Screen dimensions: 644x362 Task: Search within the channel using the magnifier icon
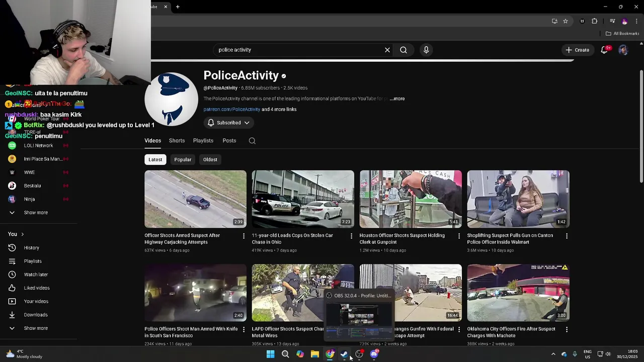(x=252, y=141)
